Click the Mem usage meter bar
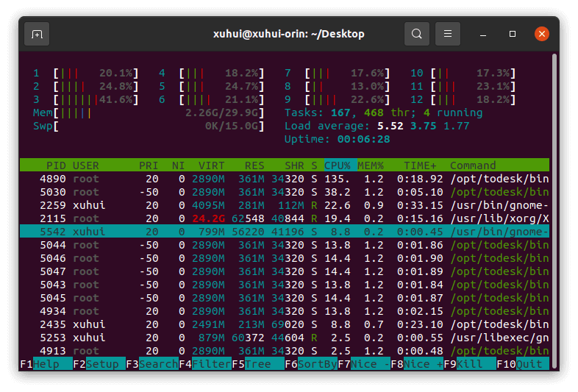Image resolution: width=578 pixels, height=392 pixels. point(149,113)
